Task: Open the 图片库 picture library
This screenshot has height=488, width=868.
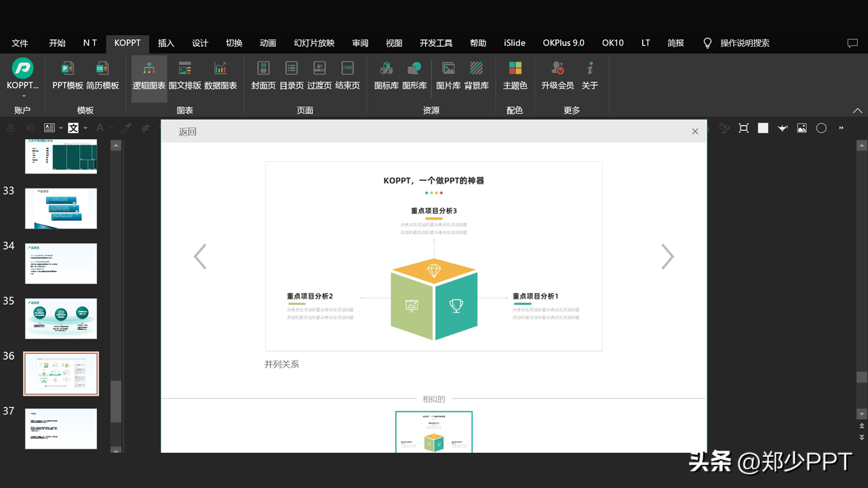Action: (448, 75)
